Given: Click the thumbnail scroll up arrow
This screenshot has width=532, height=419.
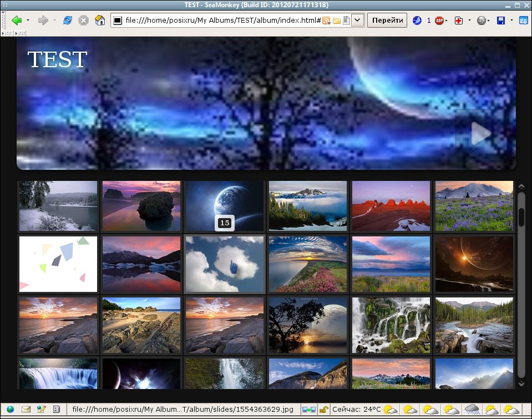Looking at the screenshot, I should click(x=521, y=186).
